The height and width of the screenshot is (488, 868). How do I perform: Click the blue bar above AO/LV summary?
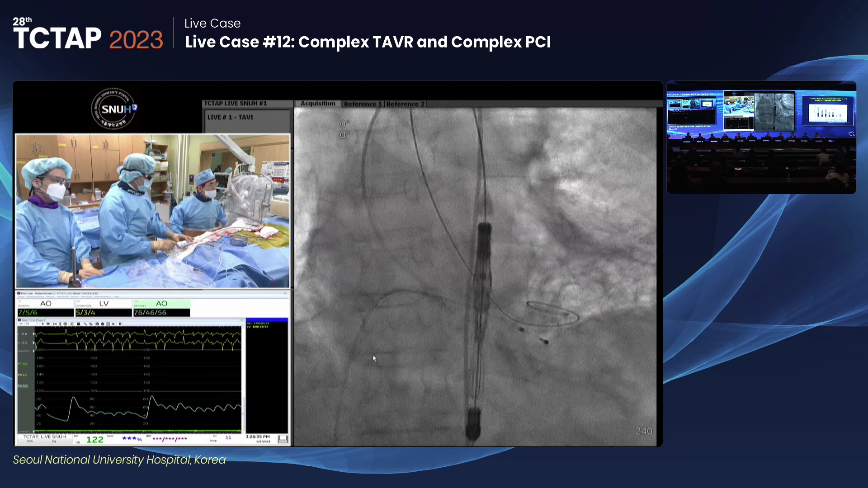click(x=267, y=320)
